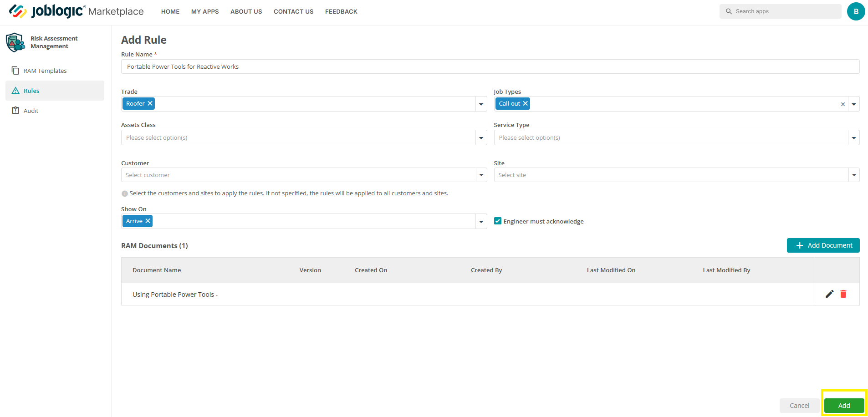Viewport: 868px width, 417px height.
Task: Open the Select customer dropdown
Action: [x=304, y=175]
